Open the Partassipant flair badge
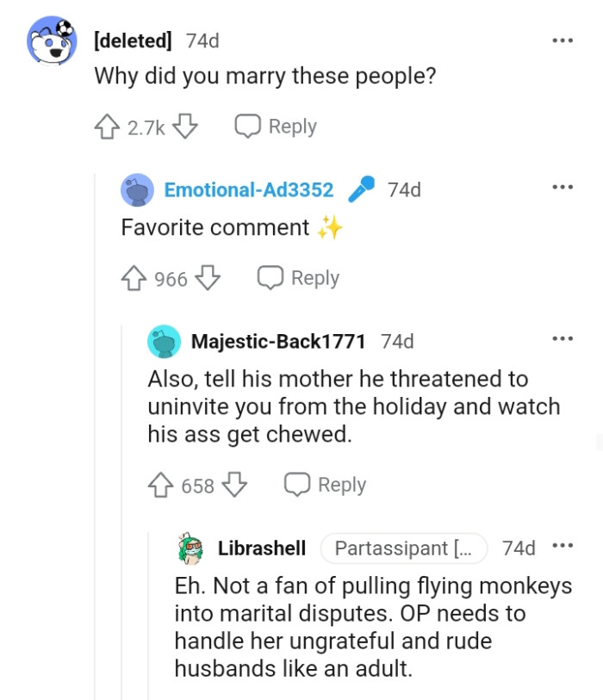 404,548
